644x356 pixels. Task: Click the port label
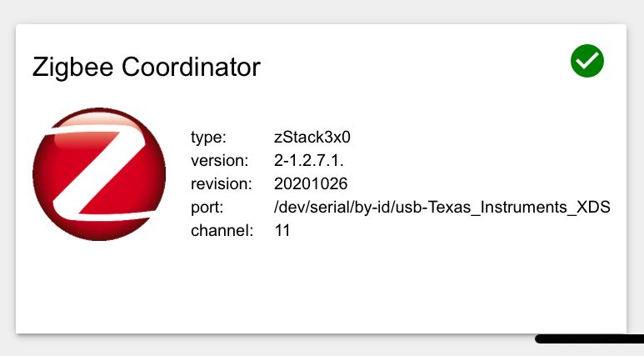[207, 208]
